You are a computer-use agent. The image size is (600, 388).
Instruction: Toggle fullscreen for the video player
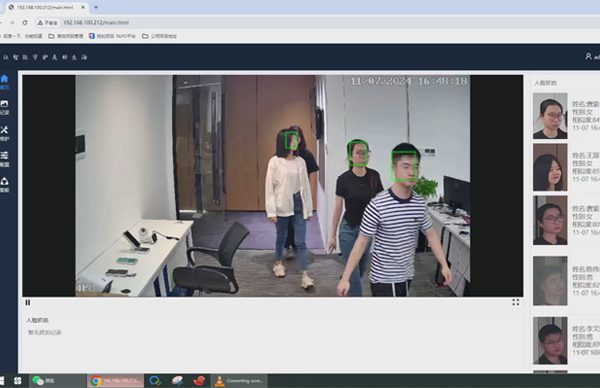pos(515,302)
